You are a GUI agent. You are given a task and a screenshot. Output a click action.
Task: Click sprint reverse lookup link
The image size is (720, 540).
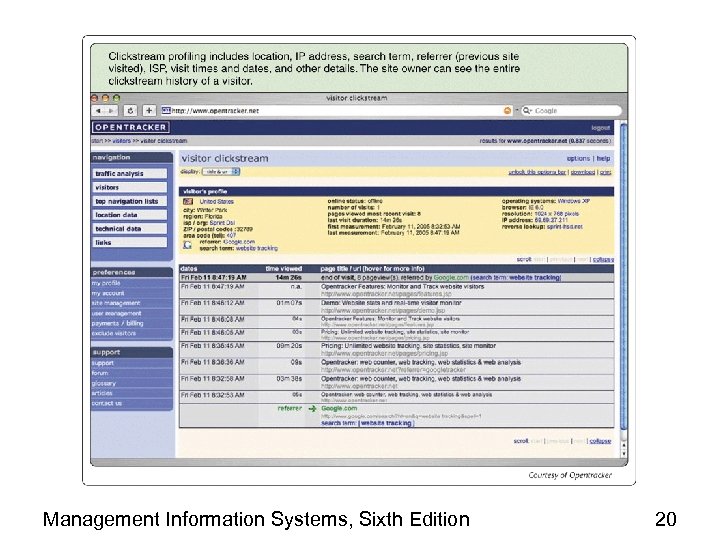[565, 227]
